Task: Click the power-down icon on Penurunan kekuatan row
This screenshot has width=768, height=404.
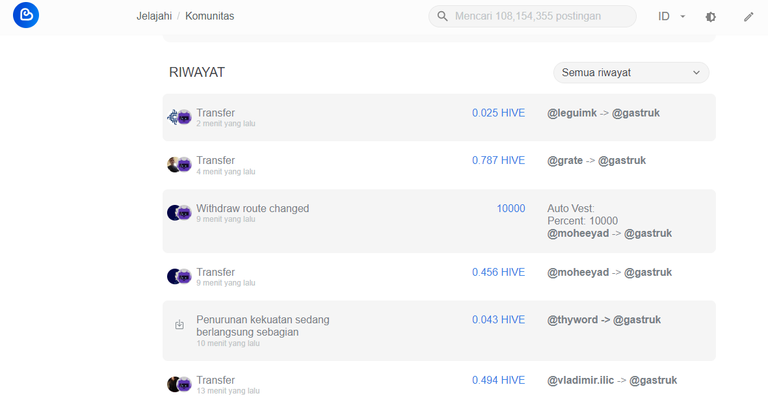Action: 179,325
